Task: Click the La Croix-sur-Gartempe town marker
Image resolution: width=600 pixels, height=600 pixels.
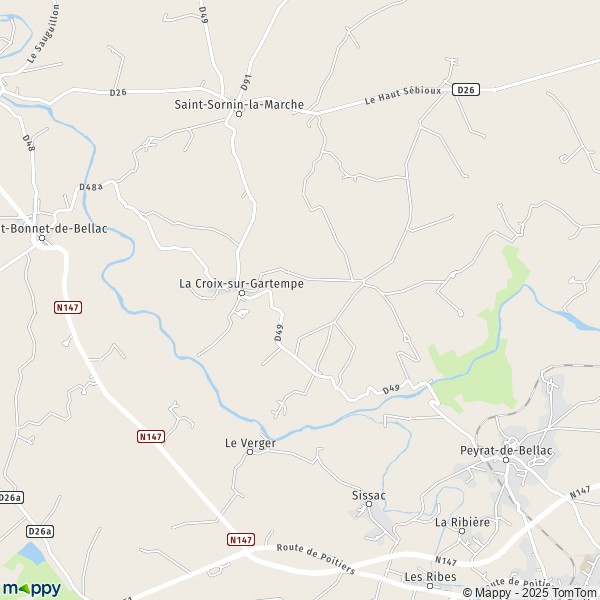Action: (242, 293)
